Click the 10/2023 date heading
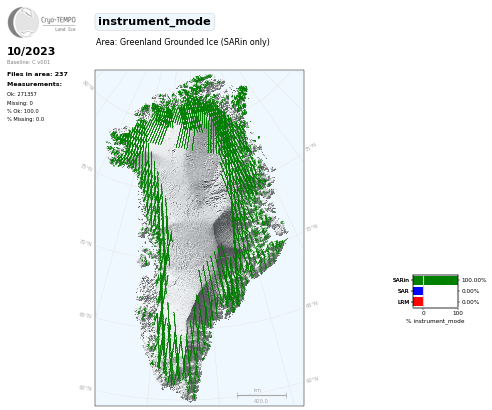 (31, 51)
